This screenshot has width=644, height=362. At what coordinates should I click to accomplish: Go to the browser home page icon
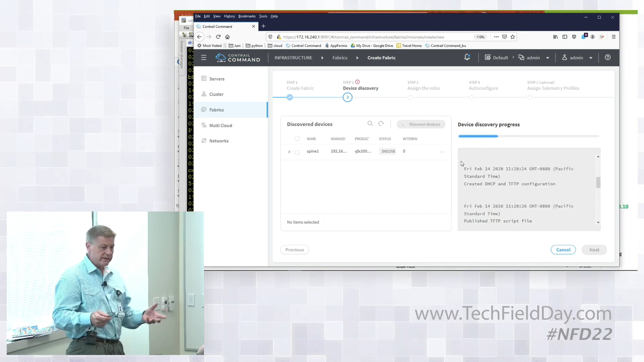tap(228, 37)
